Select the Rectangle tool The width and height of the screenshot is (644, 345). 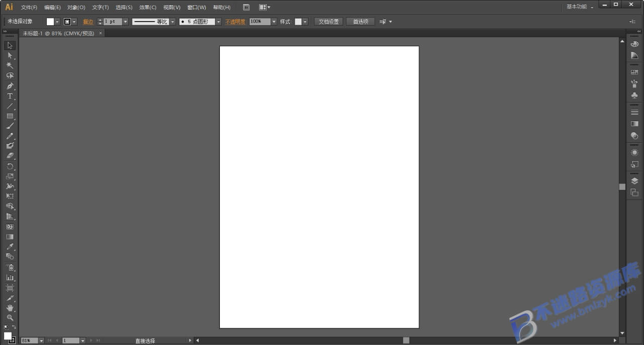(x=10, y=116)
